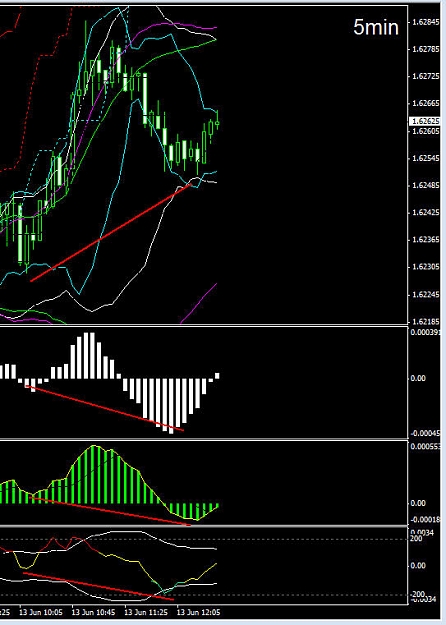
Task: Click the 1.62785 price axis label
Action: click(x=425, y=49)
